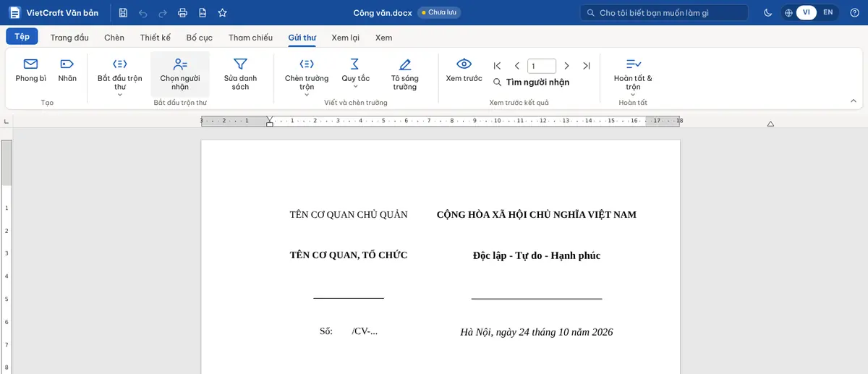Switch language to EN

pyautogui.click(x=828, y=12)
